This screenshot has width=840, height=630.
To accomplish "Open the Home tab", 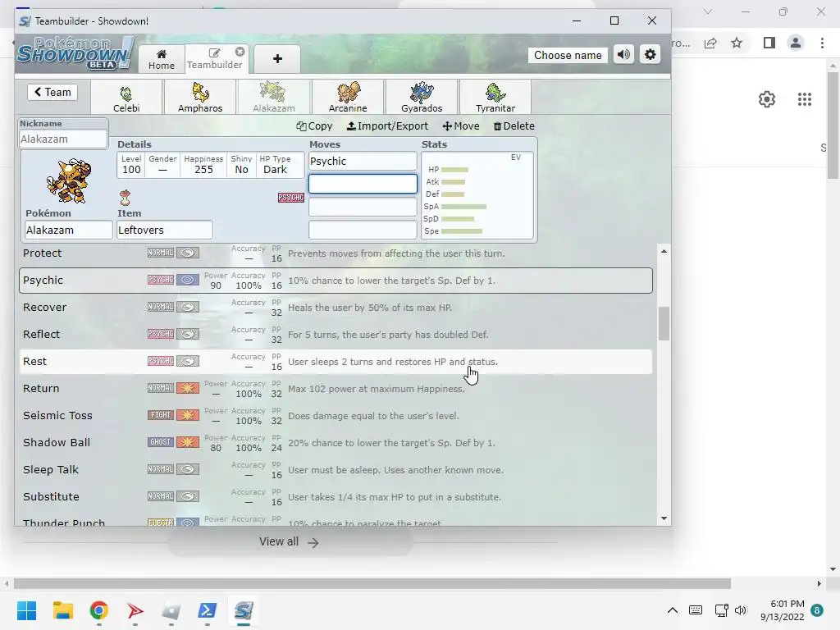I will tap(162, 59).
